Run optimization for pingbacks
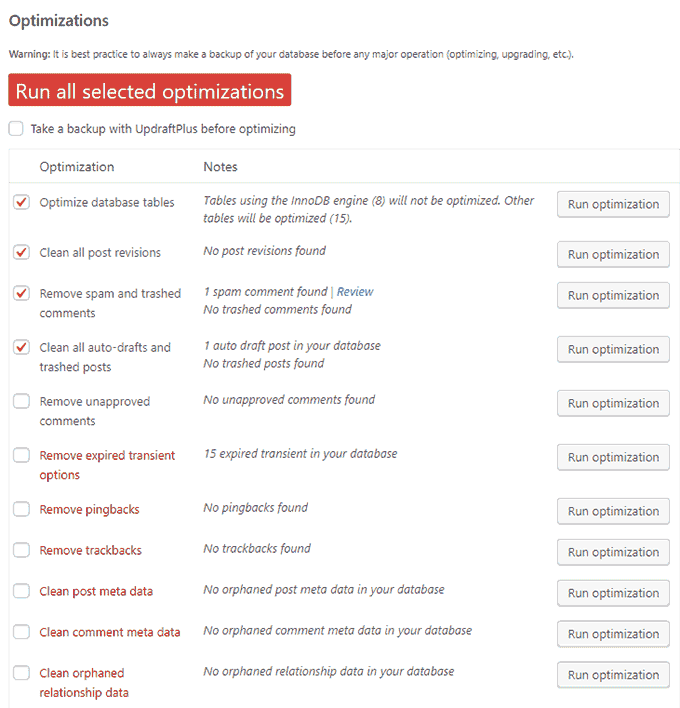Image resolution: width=680 pixels, height=708 pixels. pyautogui.click(x=613, y=511)
